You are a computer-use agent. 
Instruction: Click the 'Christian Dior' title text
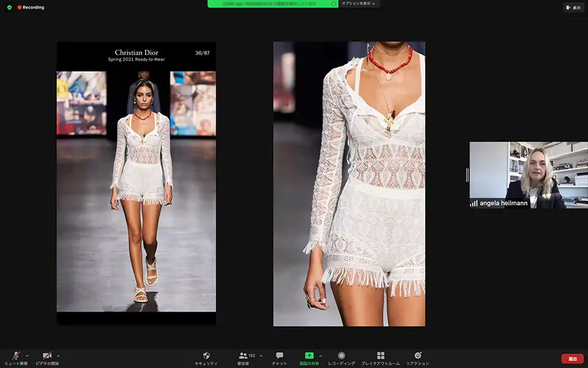pos(137,53)
